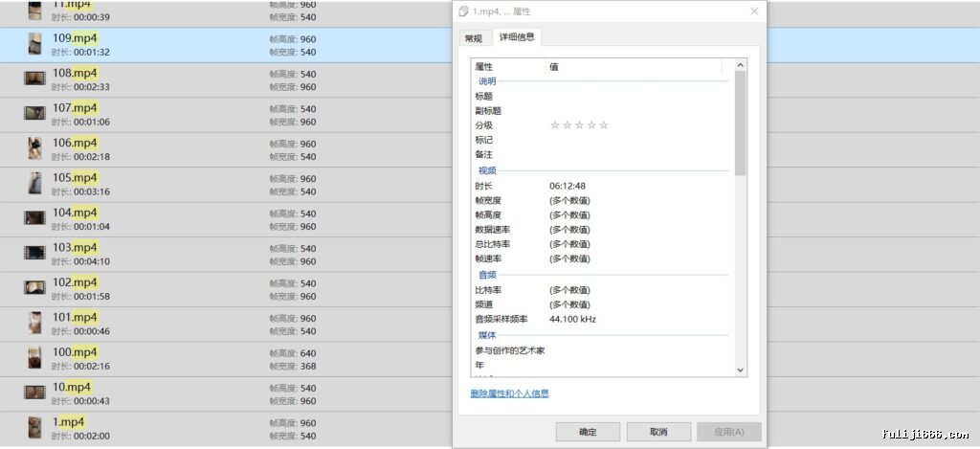Click the 104.mp4 video thumbnail

[35, 217]
